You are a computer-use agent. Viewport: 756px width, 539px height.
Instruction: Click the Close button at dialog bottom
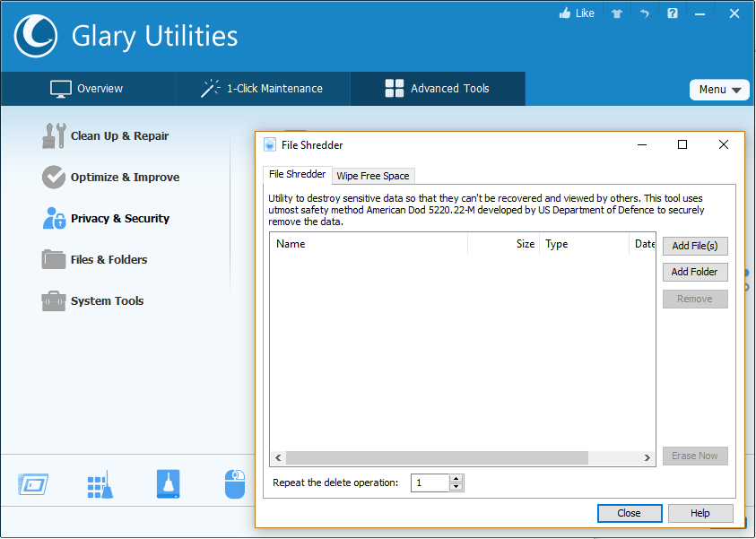[630, 514]
